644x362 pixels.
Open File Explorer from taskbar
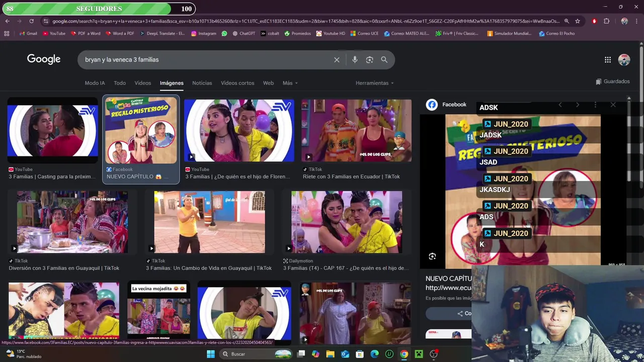click(x=330, y=354)
